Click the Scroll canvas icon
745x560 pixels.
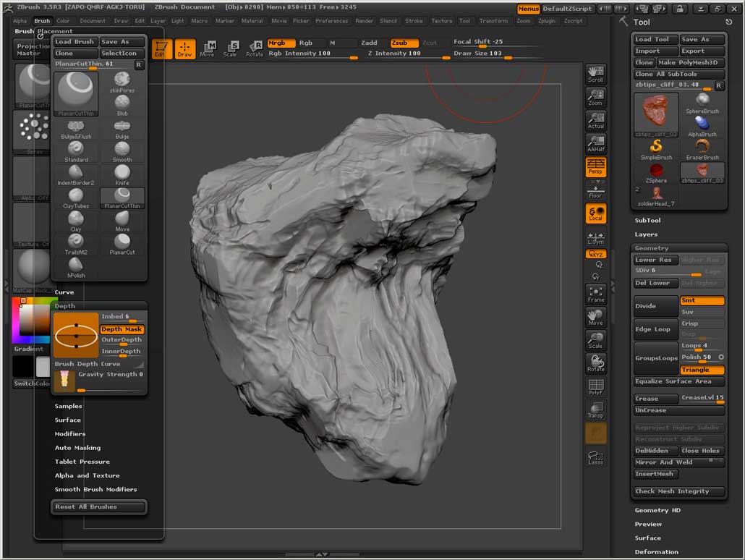tap(595, 74)
